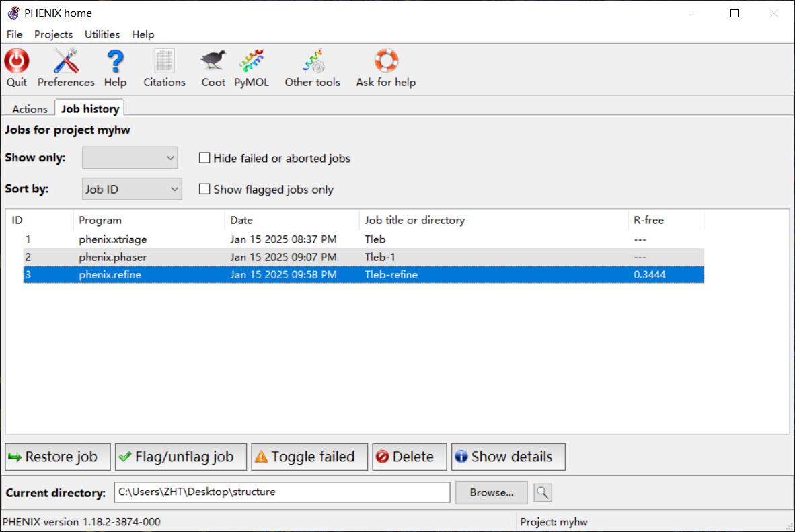
Task: Maximize the PHENIX home window
Action: (x=734, y=13)
